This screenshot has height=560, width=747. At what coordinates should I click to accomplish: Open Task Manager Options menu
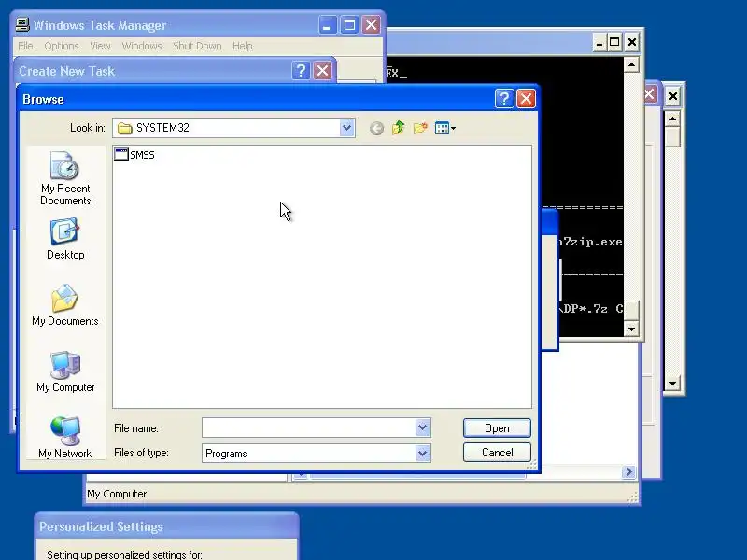[62, 46]
